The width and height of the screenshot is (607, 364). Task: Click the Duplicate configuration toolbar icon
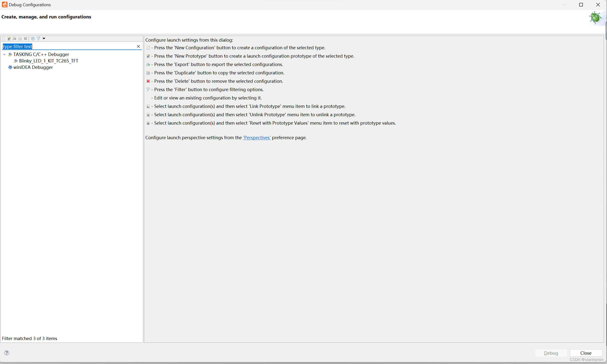pos(20,39)
